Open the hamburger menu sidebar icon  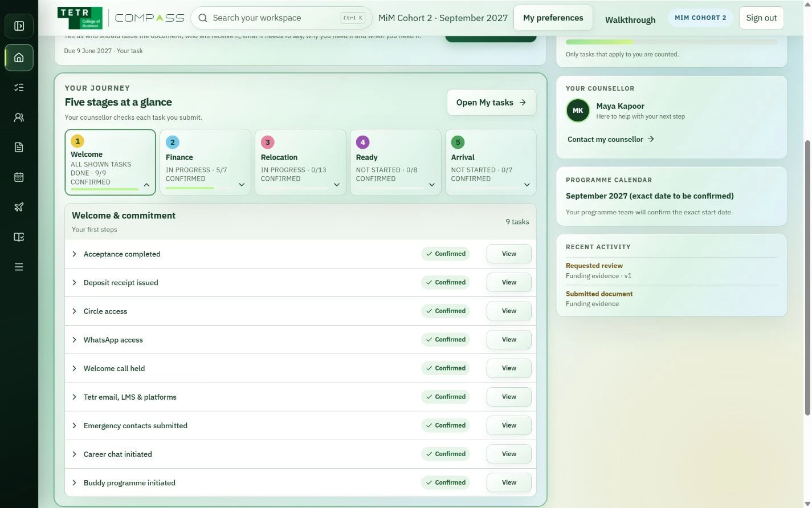click(x=19, y=267)
